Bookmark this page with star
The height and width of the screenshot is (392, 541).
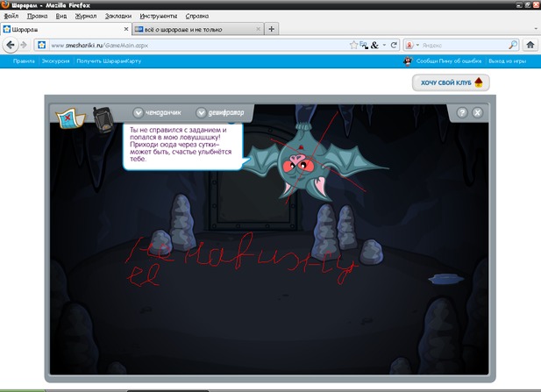coord(353,46)
